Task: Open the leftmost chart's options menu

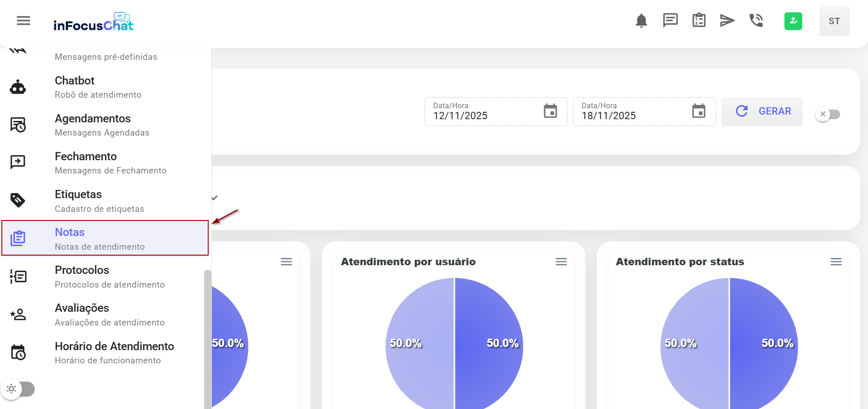Action: tap(286, 262)
